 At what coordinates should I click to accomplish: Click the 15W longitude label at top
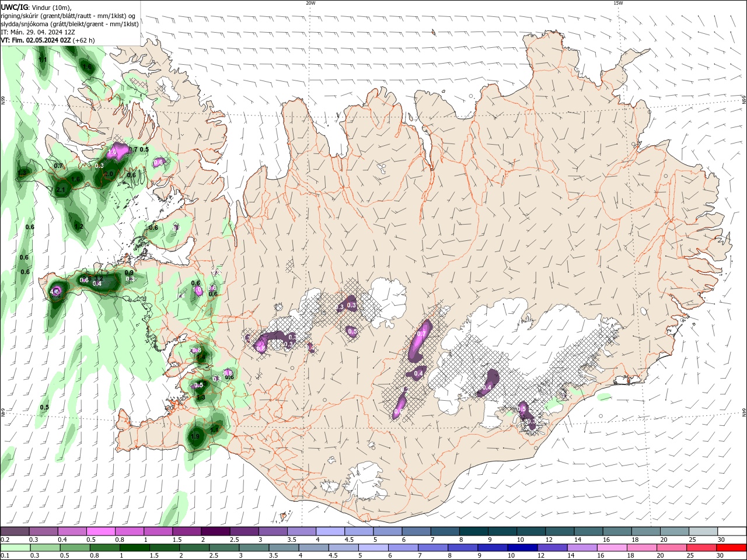coord(618,3)
